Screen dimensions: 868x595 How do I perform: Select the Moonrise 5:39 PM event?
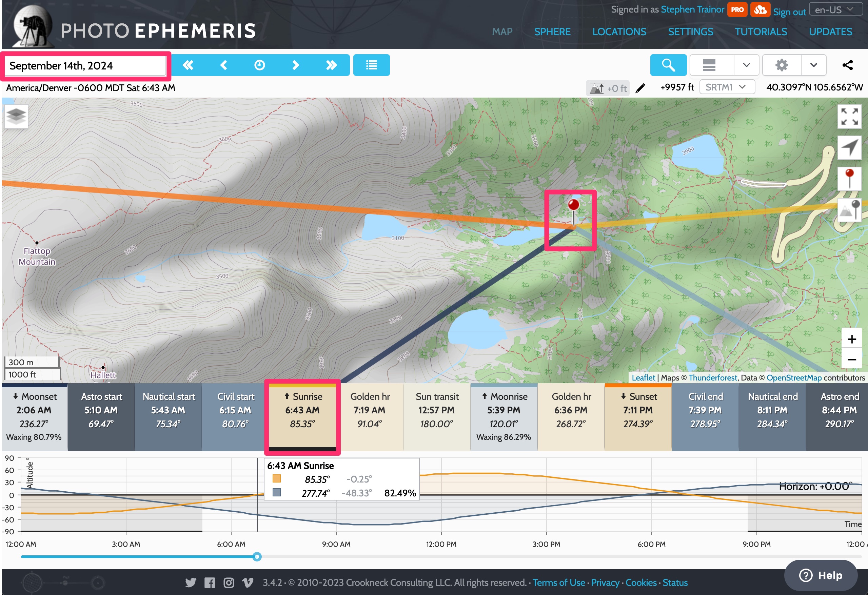[504, 417]
